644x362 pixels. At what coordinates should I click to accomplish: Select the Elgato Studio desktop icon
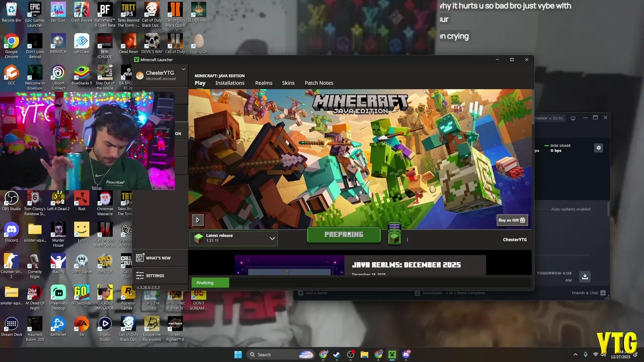click(x=105, y=329)
